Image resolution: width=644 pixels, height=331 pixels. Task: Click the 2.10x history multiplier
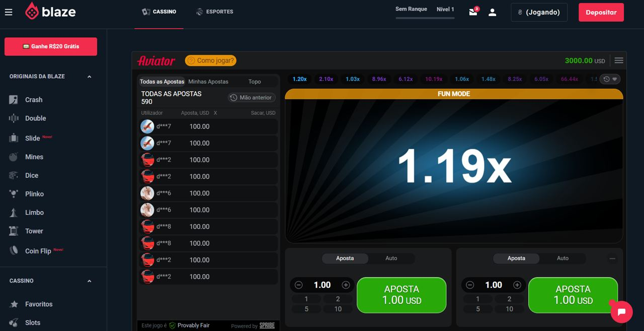[326, 79]
